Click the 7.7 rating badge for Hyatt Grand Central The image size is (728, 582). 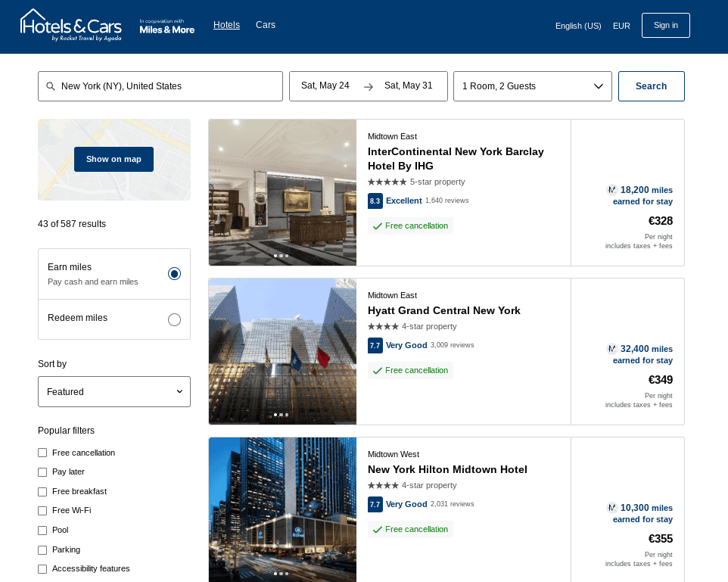(x=375, y=345)
